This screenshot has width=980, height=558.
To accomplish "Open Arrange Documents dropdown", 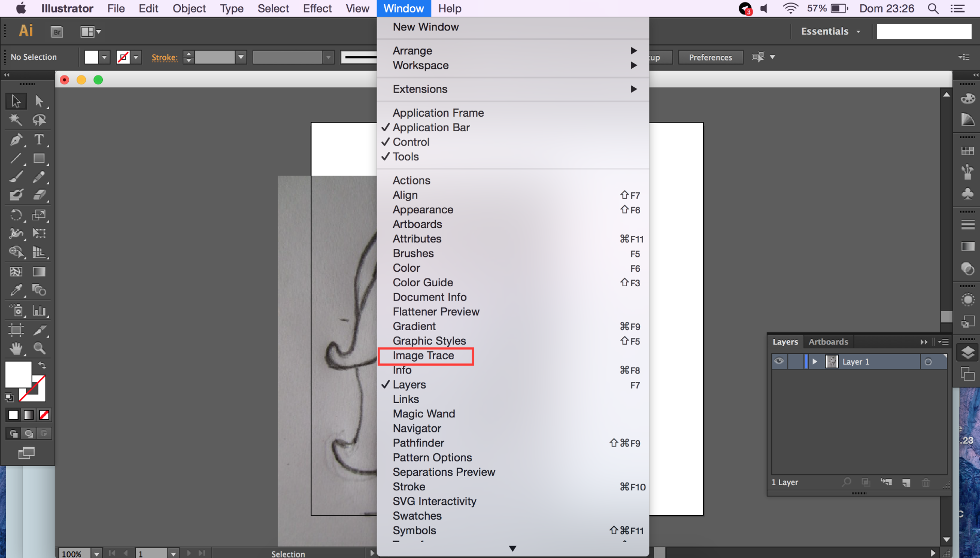I will 90,32.
